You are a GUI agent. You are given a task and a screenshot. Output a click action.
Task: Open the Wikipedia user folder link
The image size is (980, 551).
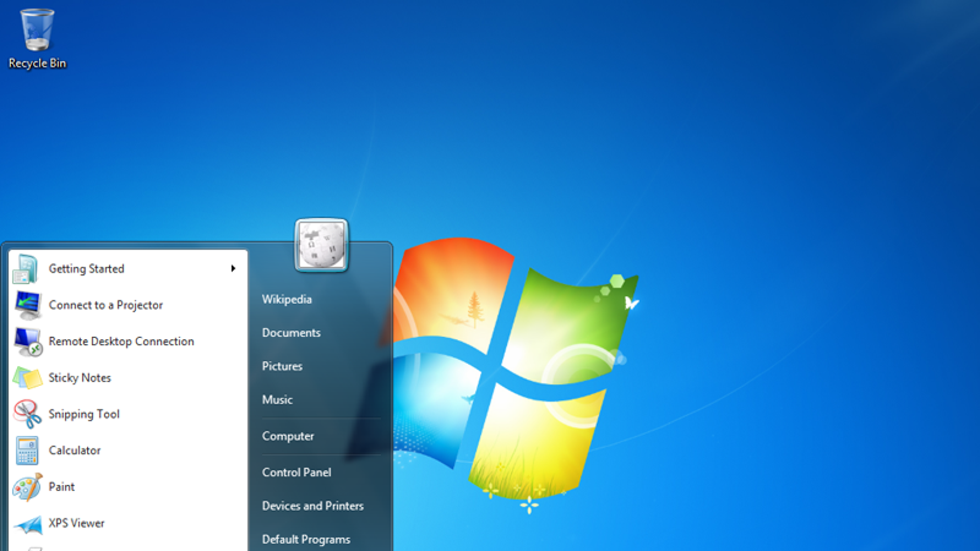coord(287,299)
